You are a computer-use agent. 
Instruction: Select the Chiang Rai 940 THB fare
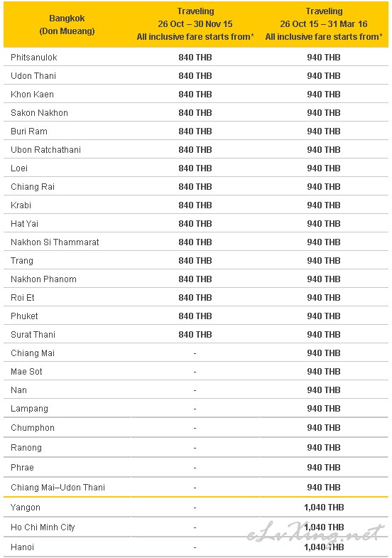pyautogui.click(x=324, y=187)
